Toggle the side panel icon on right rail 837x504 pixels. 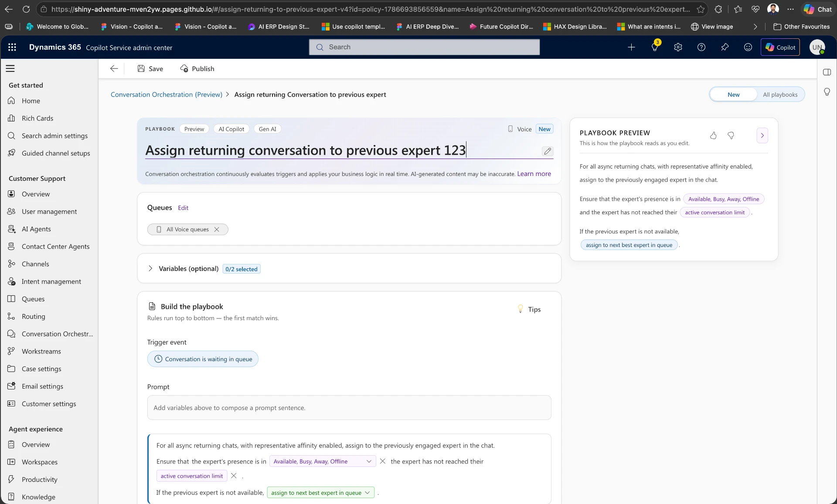(x=827, y=72)
